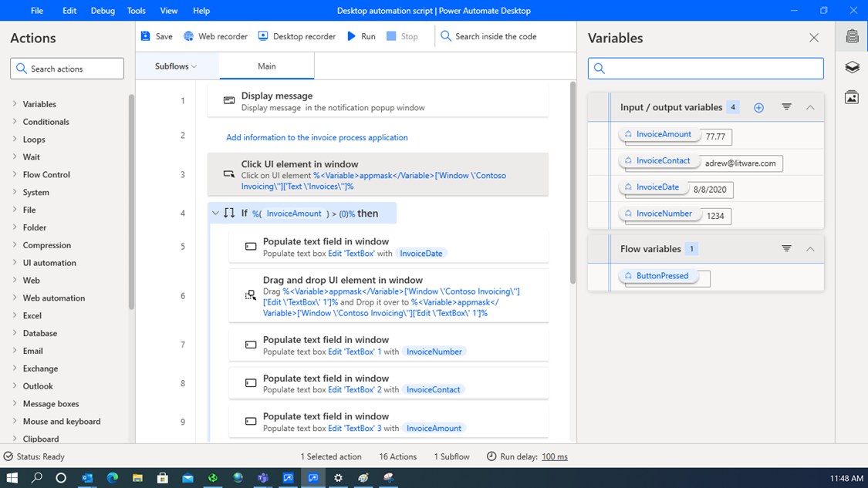The height and width of the screenshot is (488, 868).
Task: Collapse the If InvoiceAmount condition block
Action: (214, 212)
